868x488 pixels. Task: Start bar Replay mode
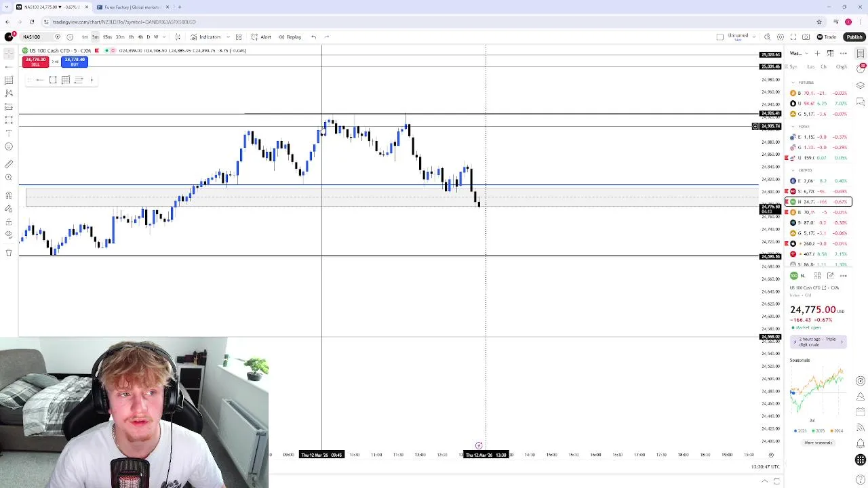[x=290, y=37]
